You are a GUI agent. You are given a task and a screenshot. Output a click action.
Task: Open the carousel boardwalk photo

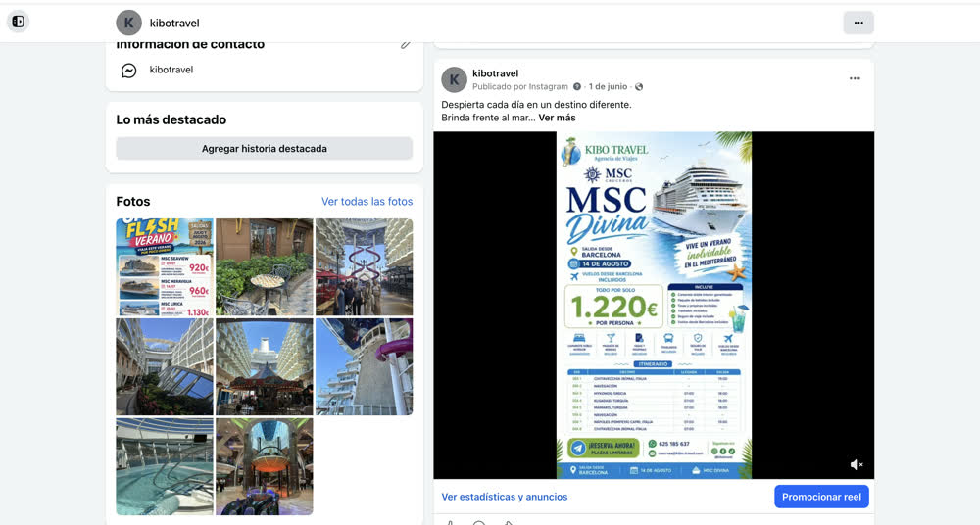tap(265, 367)
